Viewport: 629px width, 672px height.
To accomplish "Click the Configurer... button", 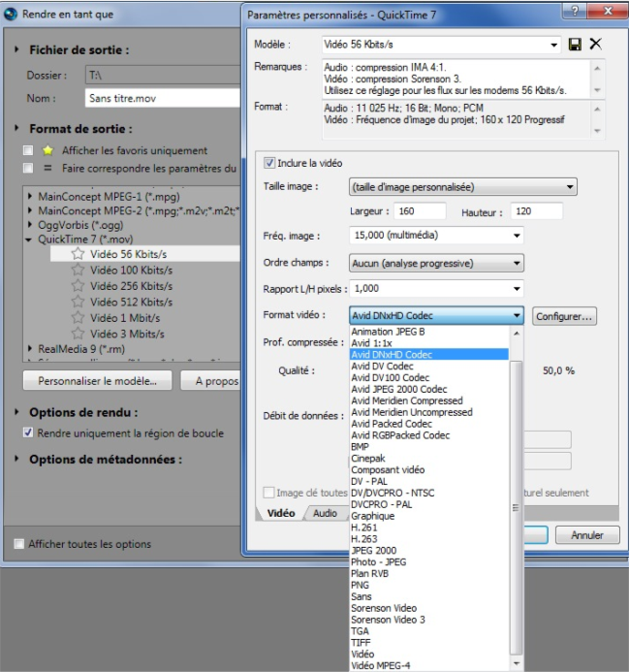I will 564,316.
